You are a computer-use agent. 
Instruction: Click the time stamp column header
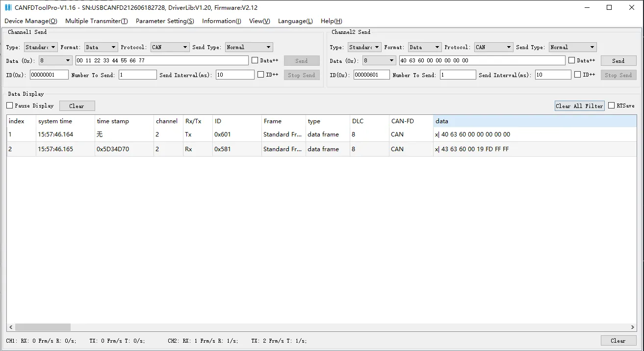tap(125, 121)
